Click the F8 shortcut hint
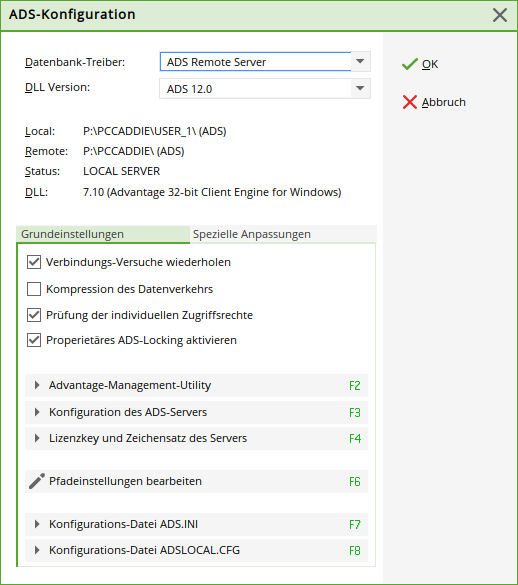Viewport: 518px width, 585px height. coord(355,550)
